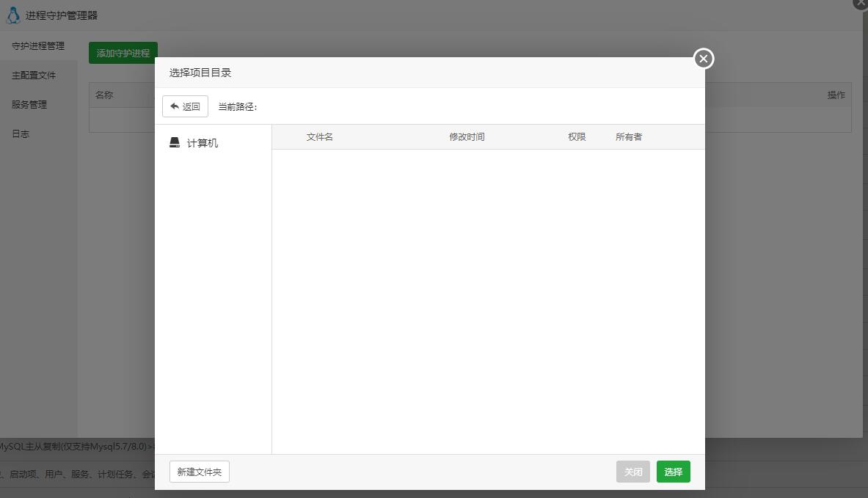The width and height of the screenshot is (868, 498).
Task: Click the 新建文件夹 button
Action: pyautogui.click(x=200, y=472)
